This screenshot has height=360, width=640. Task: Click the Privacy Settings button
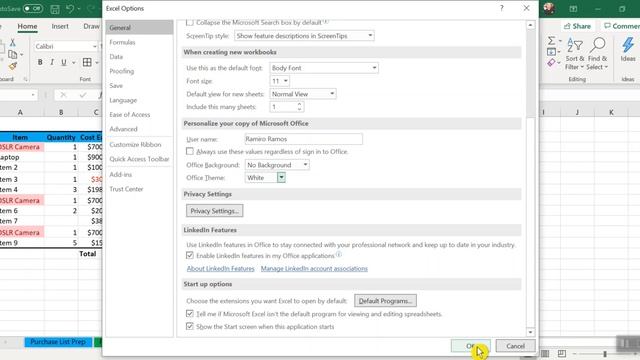coord(214,211)
